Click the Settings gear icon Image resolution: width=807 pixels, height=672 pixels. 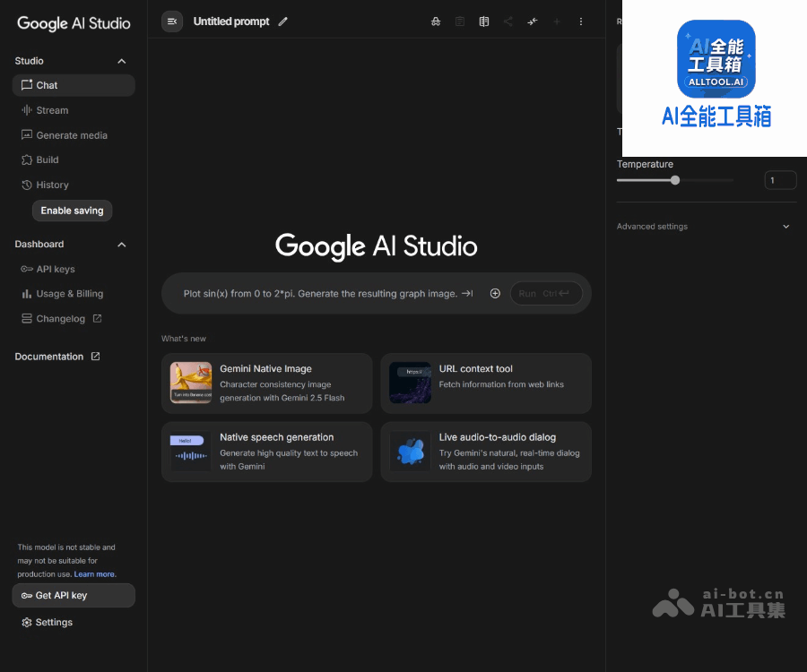(27, 623)
